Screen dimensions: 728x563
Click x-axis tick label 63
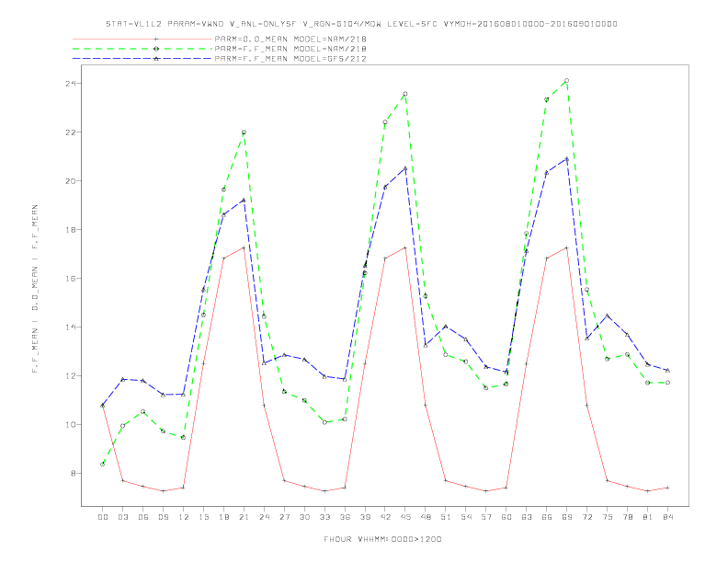coord(527,517)
